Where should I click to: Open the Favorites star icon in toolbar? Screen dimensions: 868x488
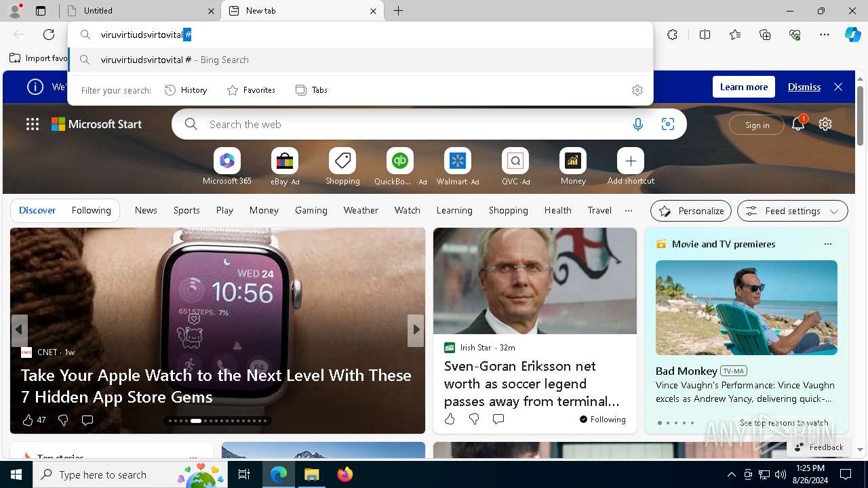pyautogui.click(x=735, y=35)
